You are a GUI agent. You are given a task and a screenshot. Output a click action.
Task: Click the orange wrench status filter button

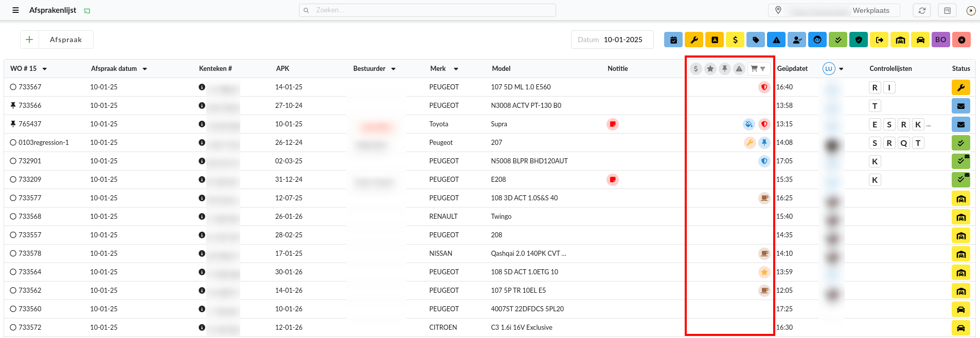pos(694,40)
